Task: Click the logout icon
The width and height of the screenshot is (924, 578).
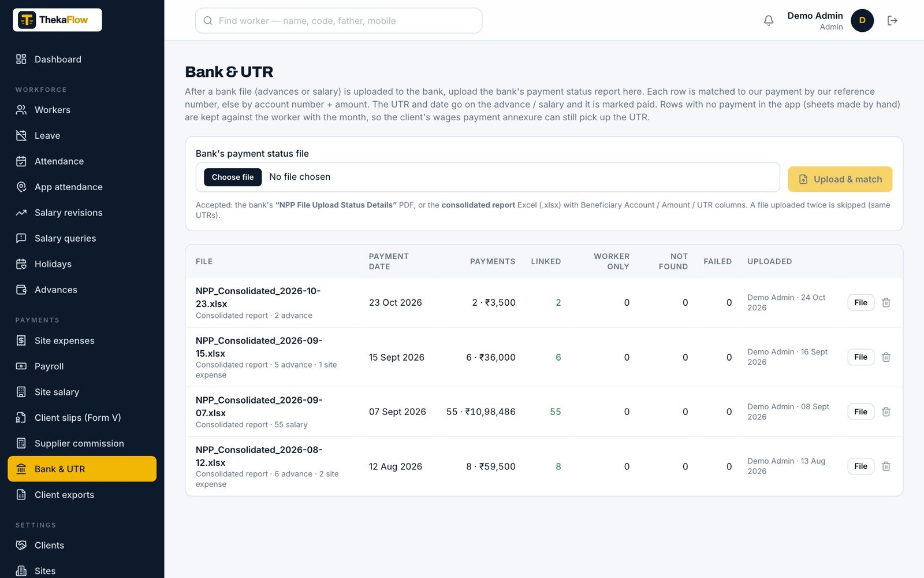Action: (892, 21)
